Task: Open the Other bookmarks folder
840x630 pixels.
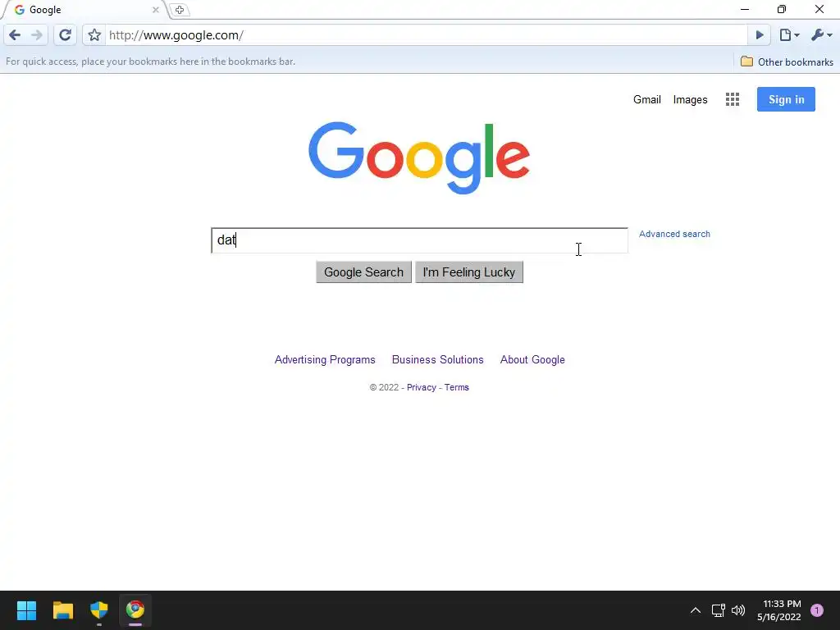Action: [787, 62]
